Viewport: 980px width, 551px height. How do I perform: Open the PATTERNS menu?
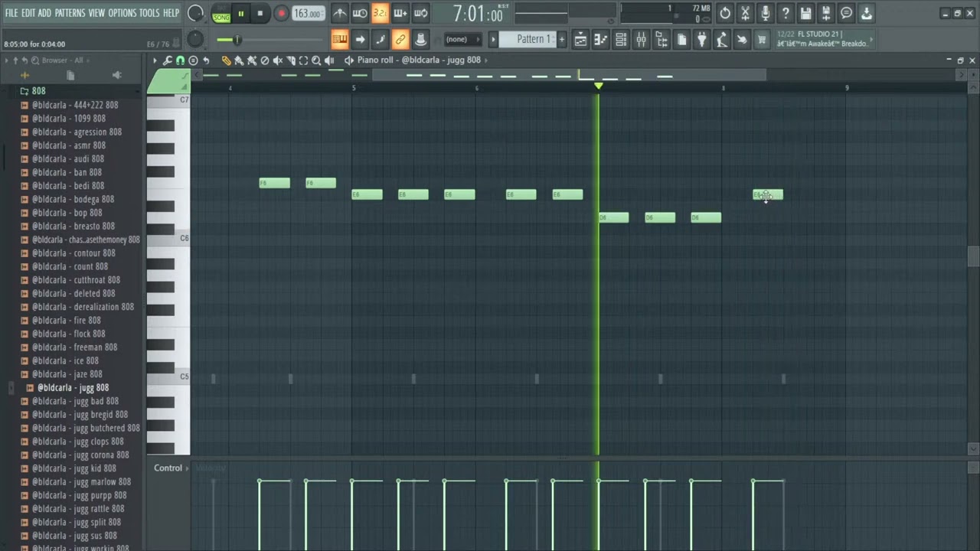click(x=70, y=13)
